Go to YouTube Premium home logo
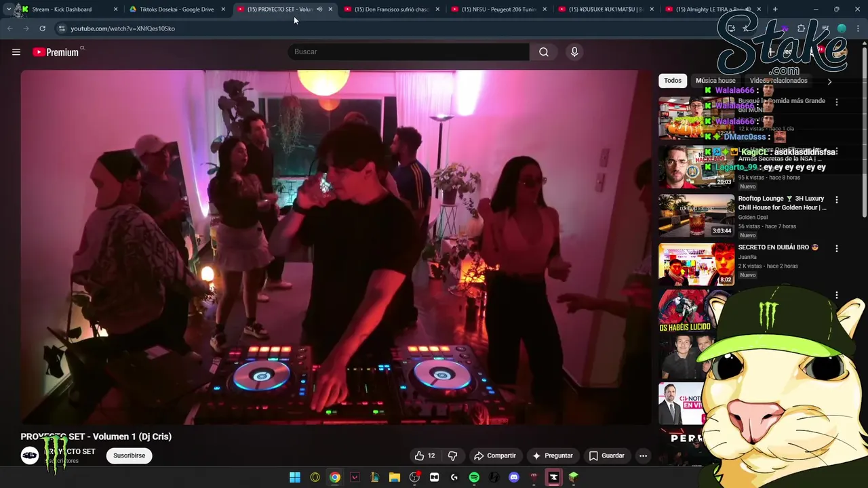868x488 pixels. [56, 52]
